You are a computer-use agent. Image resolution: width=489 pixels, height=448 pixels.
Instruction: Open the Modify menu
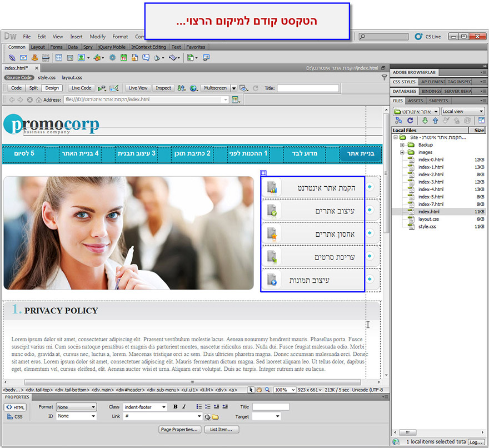[98, 37]
